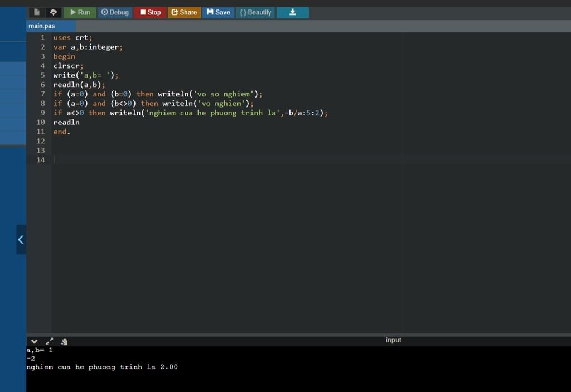
Task: Click the '-2' console input line
Action: (31, 359)
